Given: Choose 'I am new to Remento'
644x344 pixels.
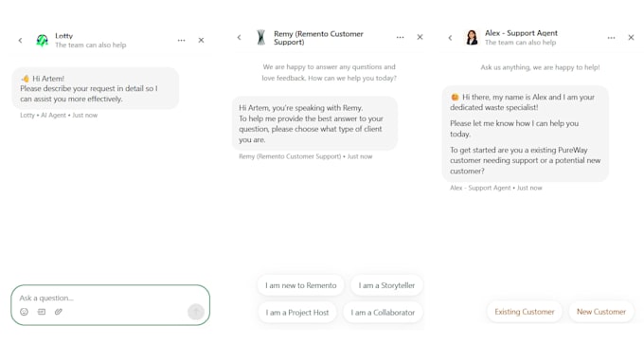Looking at the screenshot, I should pyautogui.click(x=300, y=285).
